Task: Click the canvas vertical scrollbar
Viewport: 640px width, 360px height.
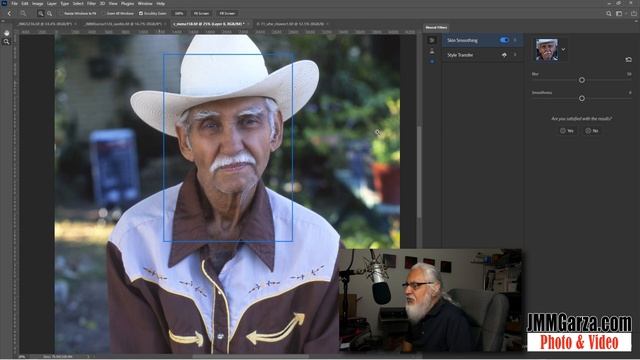Action: (418, 171)
